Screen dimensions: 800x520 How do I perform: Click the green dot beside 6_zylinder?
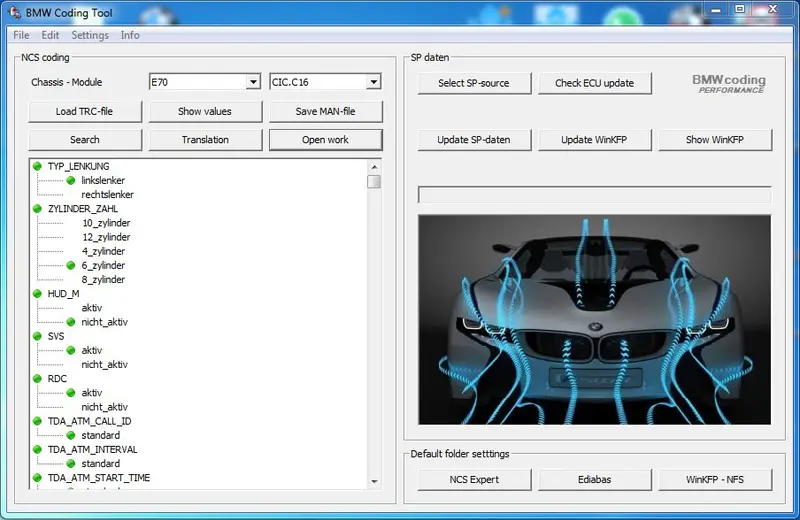tap(71, 265)
